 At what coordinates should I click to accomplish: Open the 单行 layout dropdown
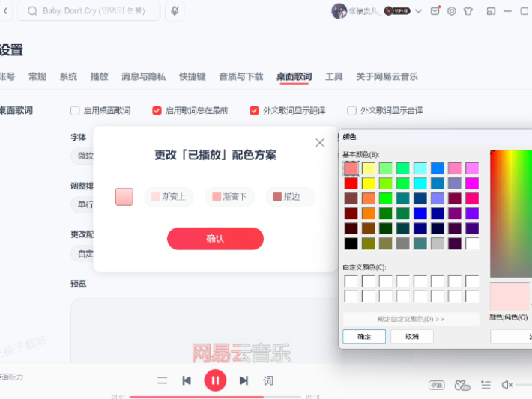point(82,204)
